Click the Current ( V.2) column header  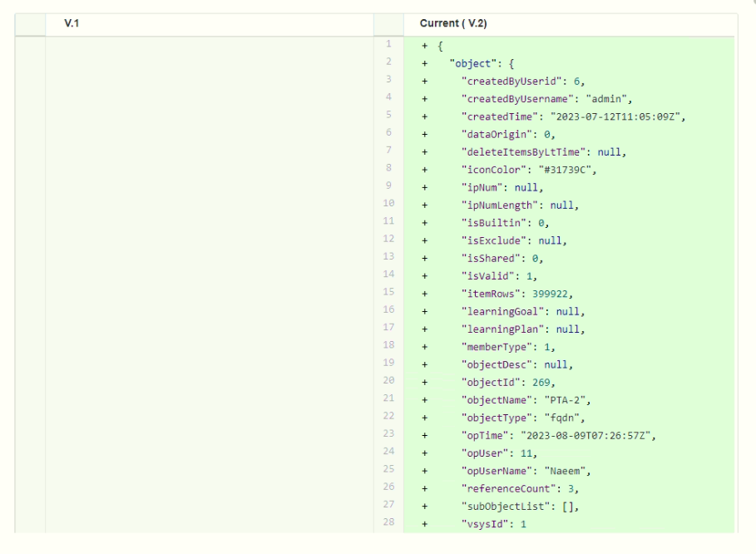pos(453,24)
